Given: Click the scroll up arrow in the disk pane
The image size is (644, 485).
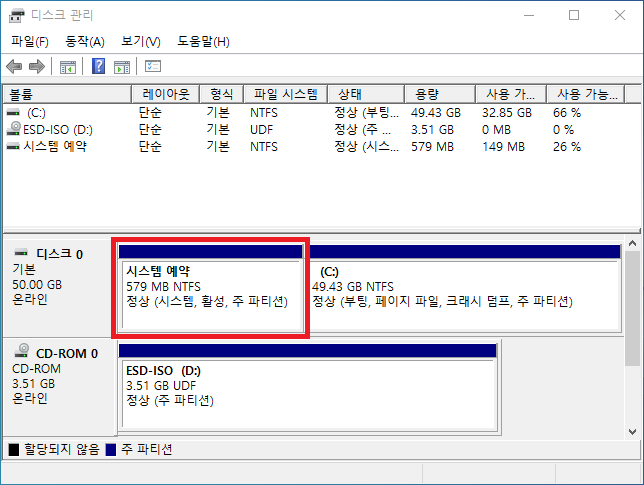Looking at the screenshot, I should pyautogui.click(x=632, y=243).
